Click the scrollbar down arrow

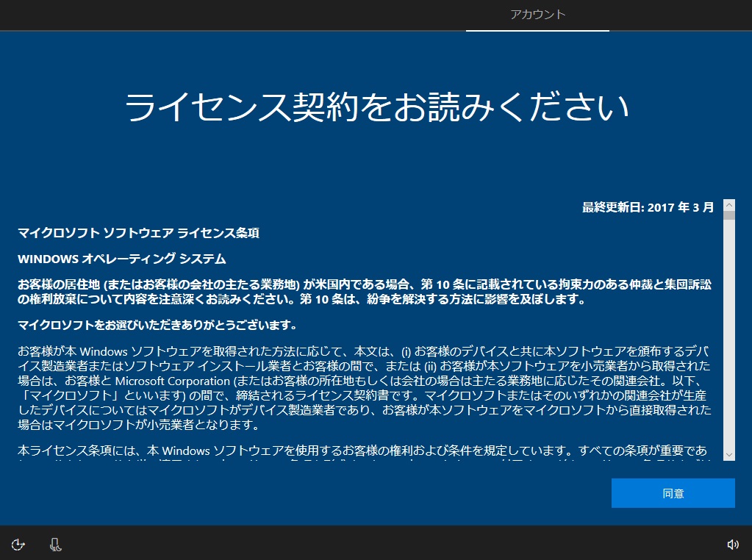729,456
